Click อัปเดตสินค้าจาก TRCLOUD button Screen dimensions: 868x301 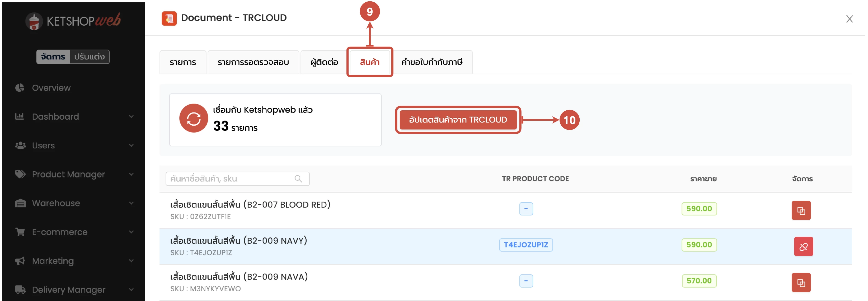458,120
